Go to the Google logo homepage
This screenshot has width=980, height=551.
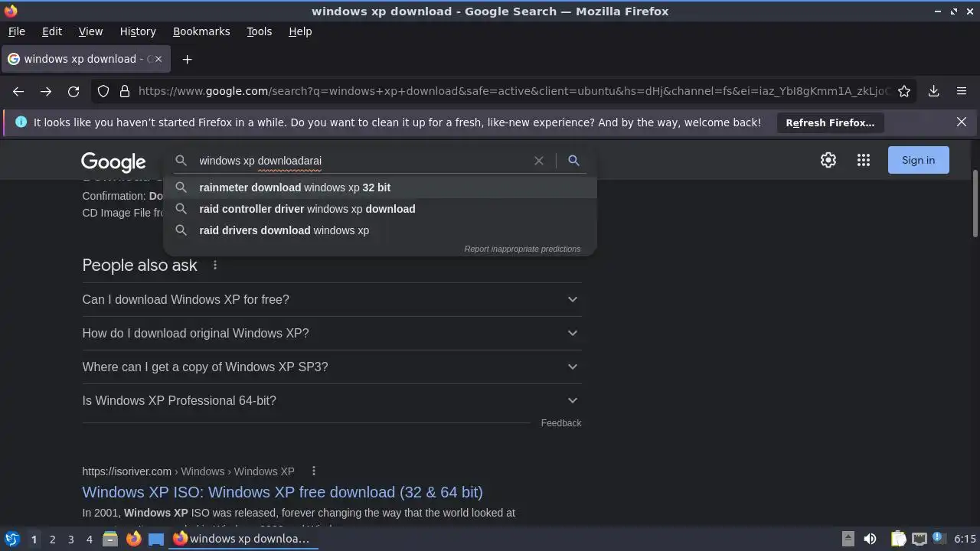click(113, 161)
